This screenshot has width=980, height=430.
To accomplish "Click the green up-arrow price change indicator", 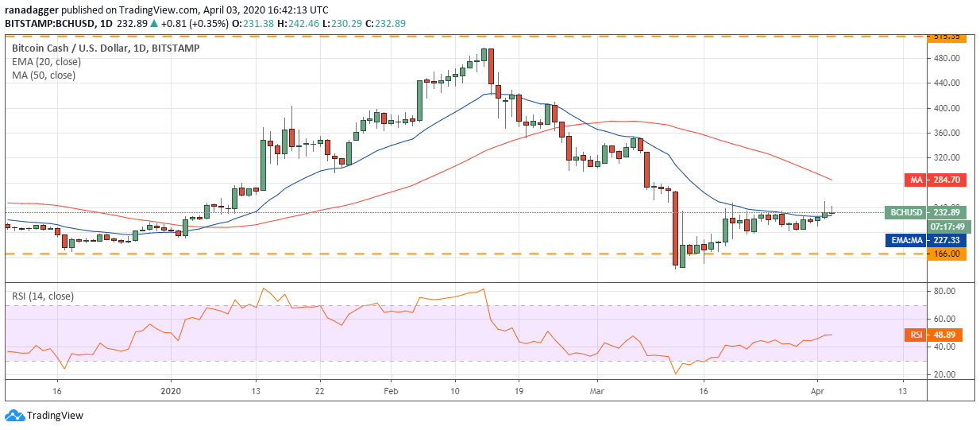I will [x=153, y=24].
